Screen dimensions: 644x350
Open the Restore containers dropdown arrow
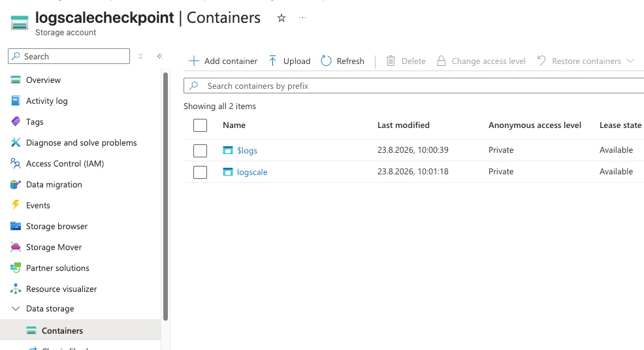click(x=630, y=61)
